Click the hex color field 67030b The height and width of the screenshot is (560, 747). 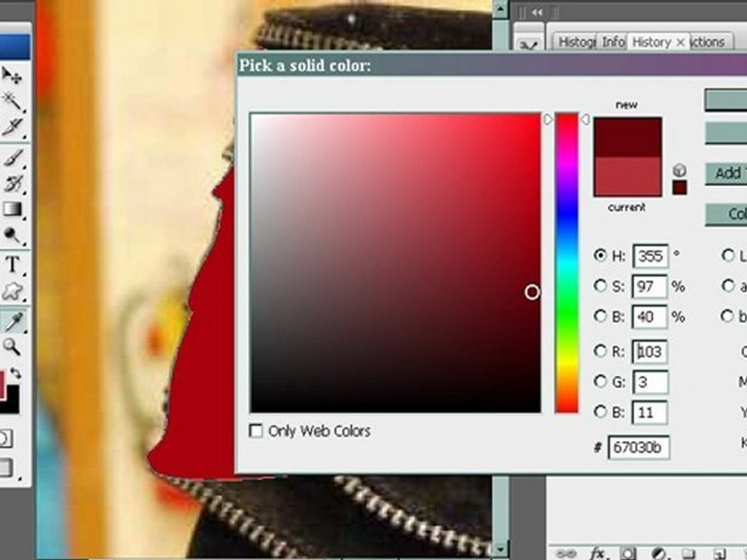tap(639, 448)
